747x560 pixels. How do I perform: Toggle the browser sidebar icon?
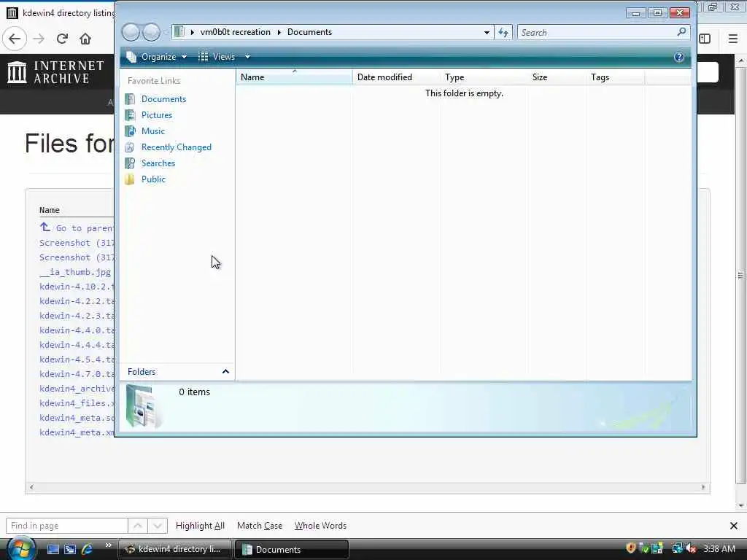(705, 39)
